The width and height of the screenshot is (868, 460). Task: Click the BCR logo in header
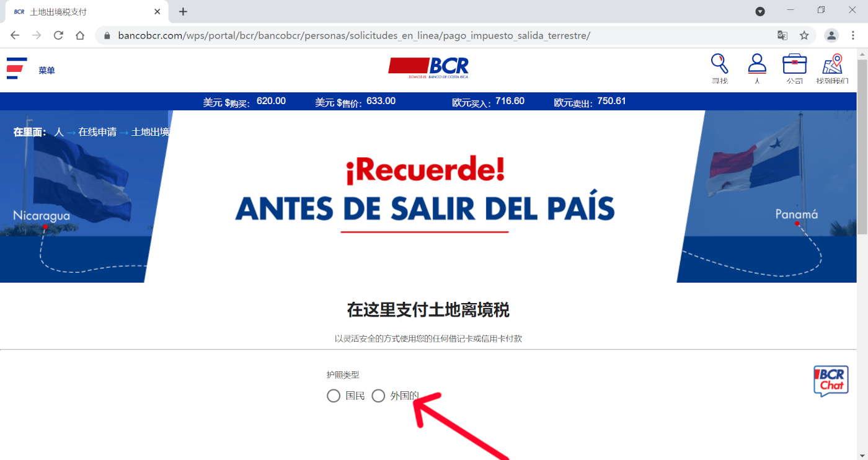[x=428, y=68]
